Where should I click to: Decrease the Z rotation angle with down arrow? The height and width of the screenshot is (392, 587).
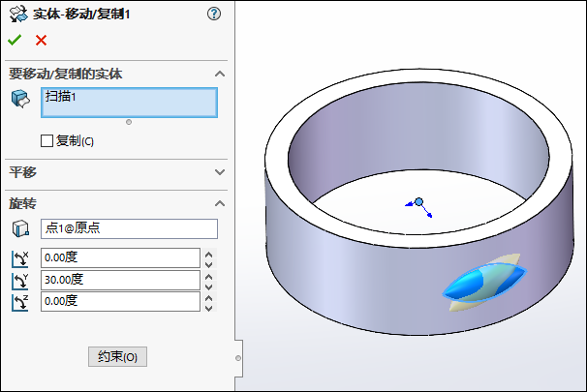209,308
